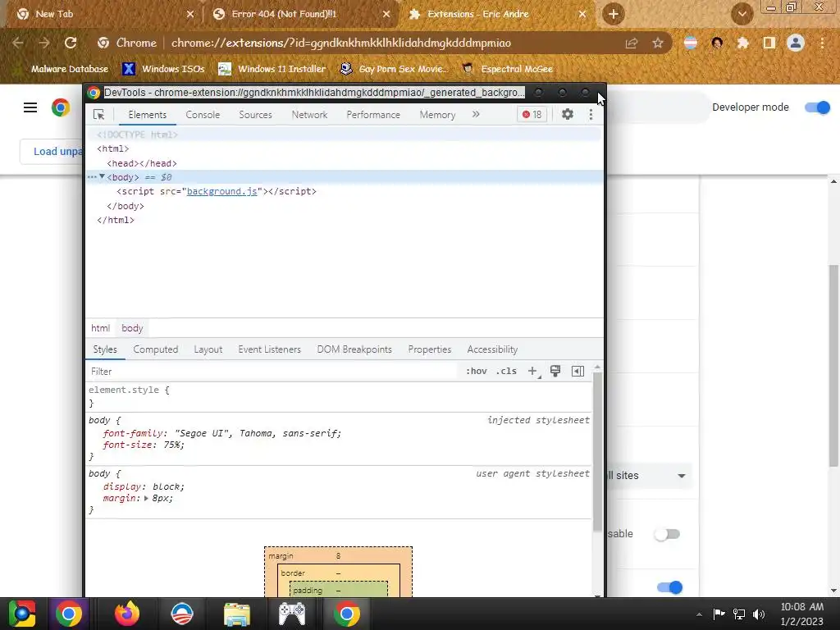
Task: Open Firefox from the taskbar
Action: coord(127,614)
